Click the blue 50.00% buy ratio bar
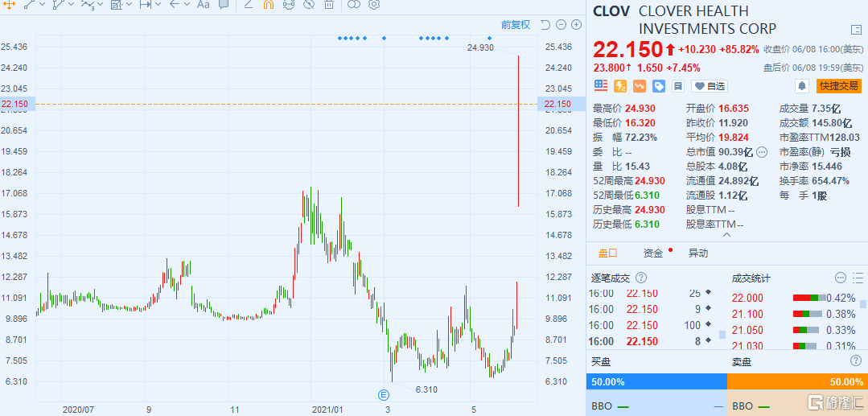 pos(656,381)
